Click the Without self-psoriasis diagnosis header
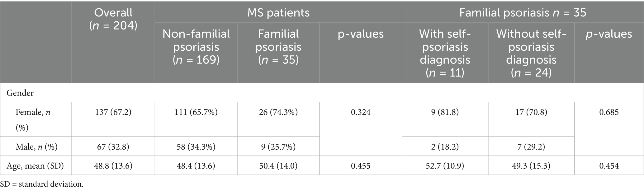The height and width of the screenshot is (191, 644). pyautogui.click(x=531, y=53)
